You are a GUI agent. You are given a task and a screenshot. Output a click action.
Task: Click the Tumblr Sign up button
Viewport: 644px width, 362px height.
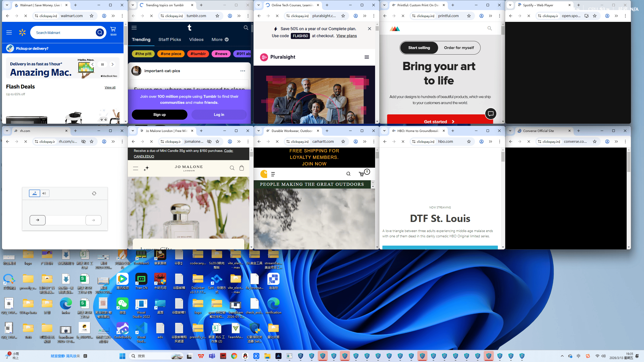click(159, 115)
